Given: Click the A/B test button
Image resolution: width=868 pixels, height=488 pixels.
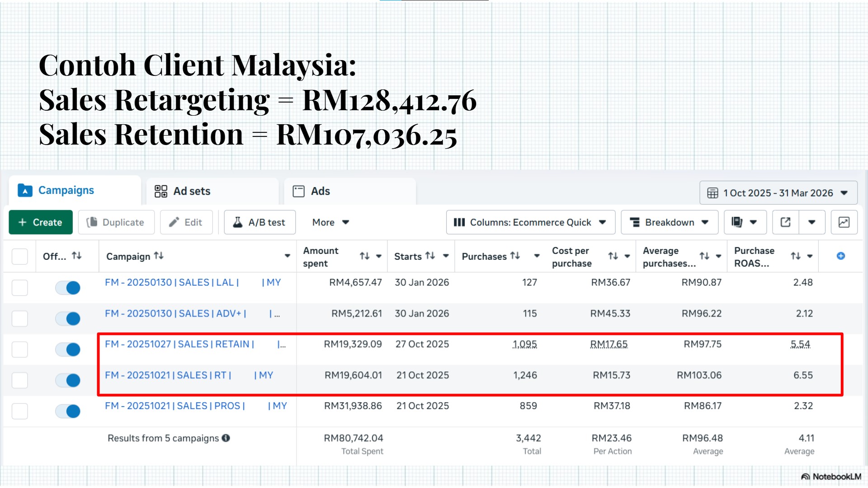Looking at the screenshot, I should pos(260,222).
